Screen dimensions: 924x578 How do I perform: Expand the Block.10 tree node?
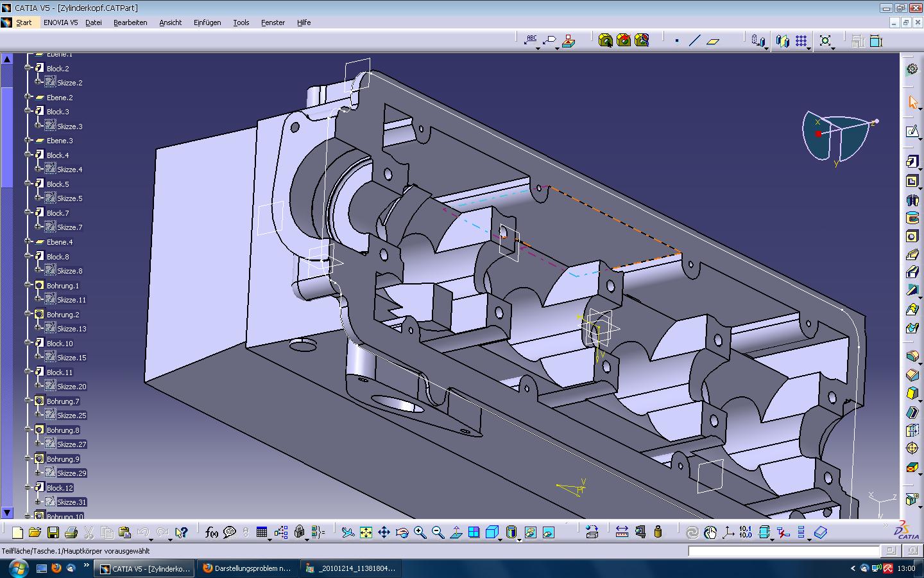[x=28, y=343]
